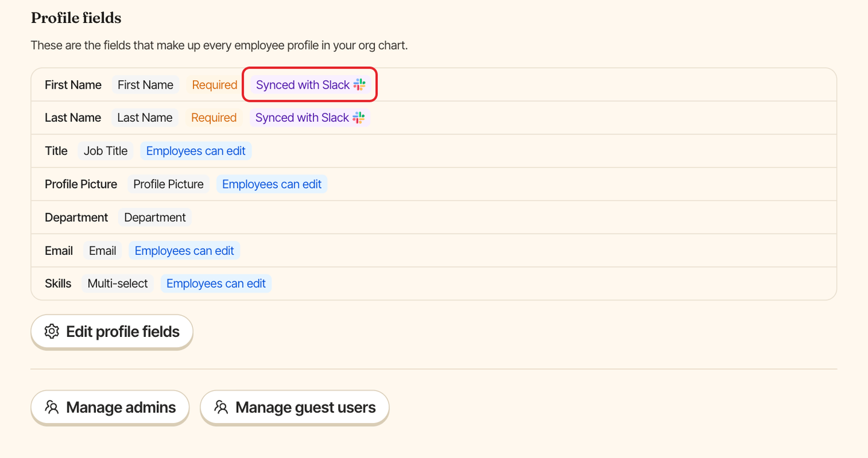Click the gray Profile Picture type badge
The height and width of the screenshot is (458, 868).
coord(168,184)
